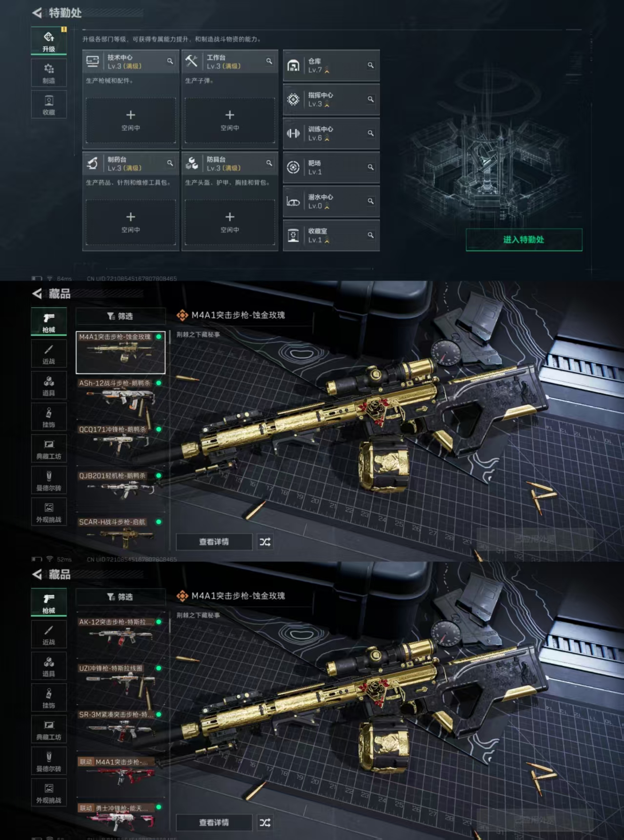Add production in 制药台 empty slot
The image size is (624, 840).
[x=131, y=222]
